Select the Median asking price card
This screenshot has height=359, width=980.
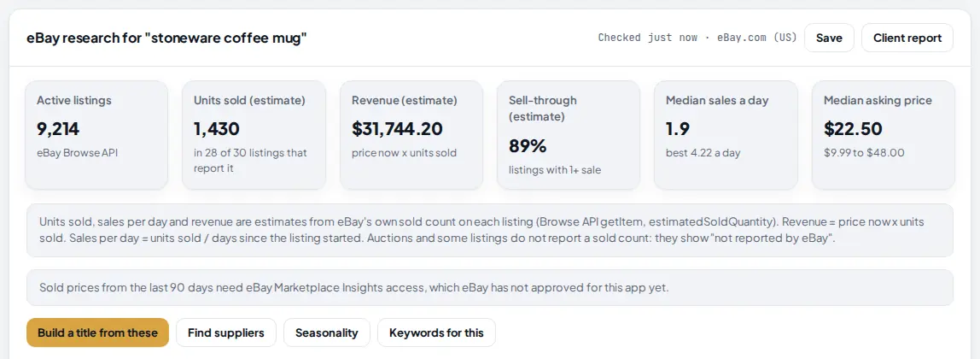tap(884, 135)
